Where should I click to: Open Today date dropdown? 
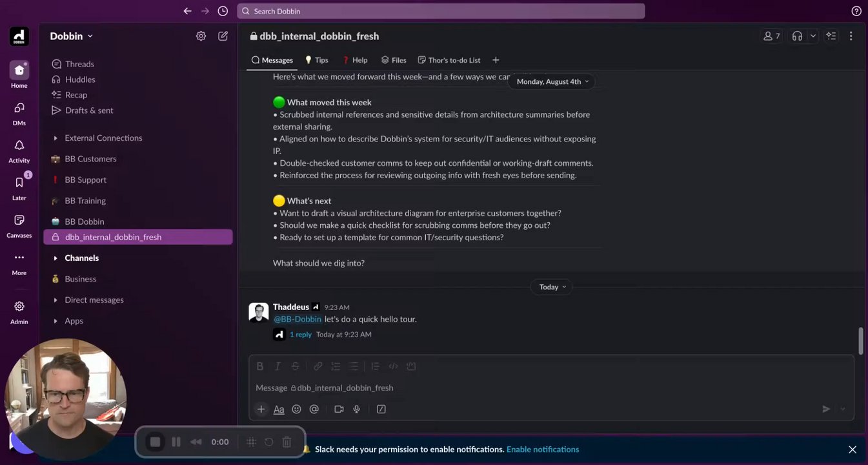552,287
